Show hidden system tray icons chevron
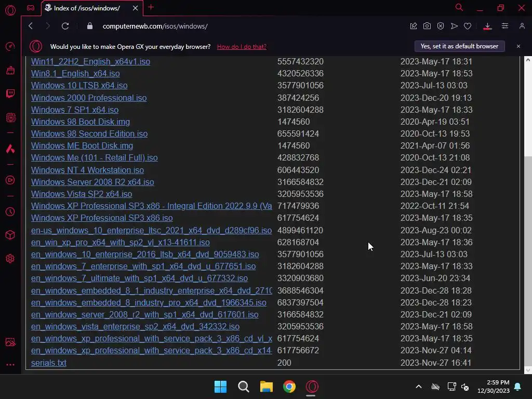 click(419, 387)
